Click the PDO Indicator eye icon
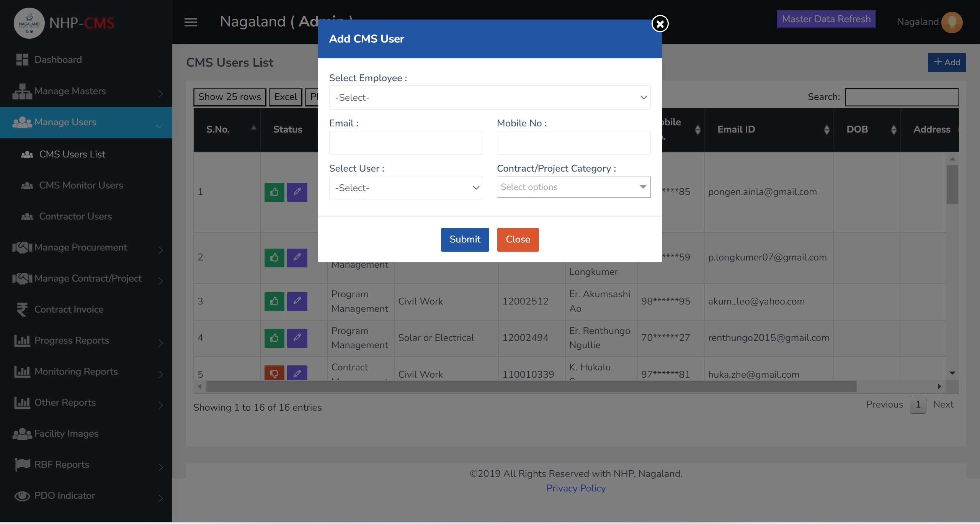The image size is (980, 524). [x=22, y=496]
